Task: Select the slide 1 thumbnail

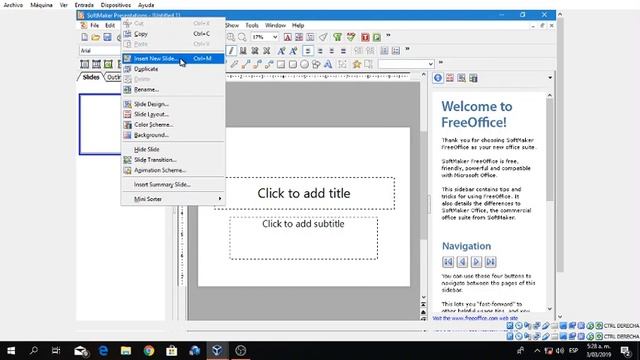Action: (100, 124)
